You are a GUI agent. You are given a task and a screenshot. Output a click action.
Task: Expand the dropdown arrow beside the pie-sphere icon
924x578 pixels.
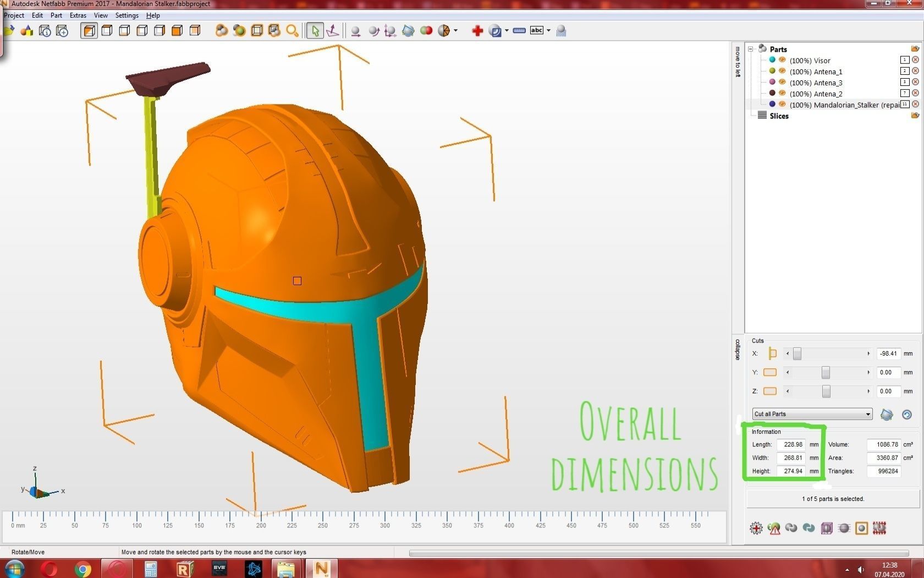point(455,31)
